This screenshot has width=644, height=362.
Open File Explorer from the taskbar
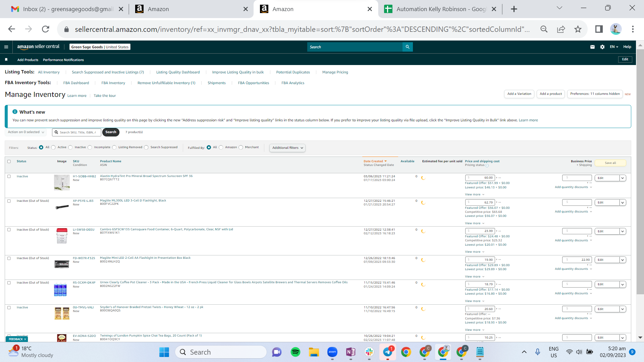tap(314, 352)
